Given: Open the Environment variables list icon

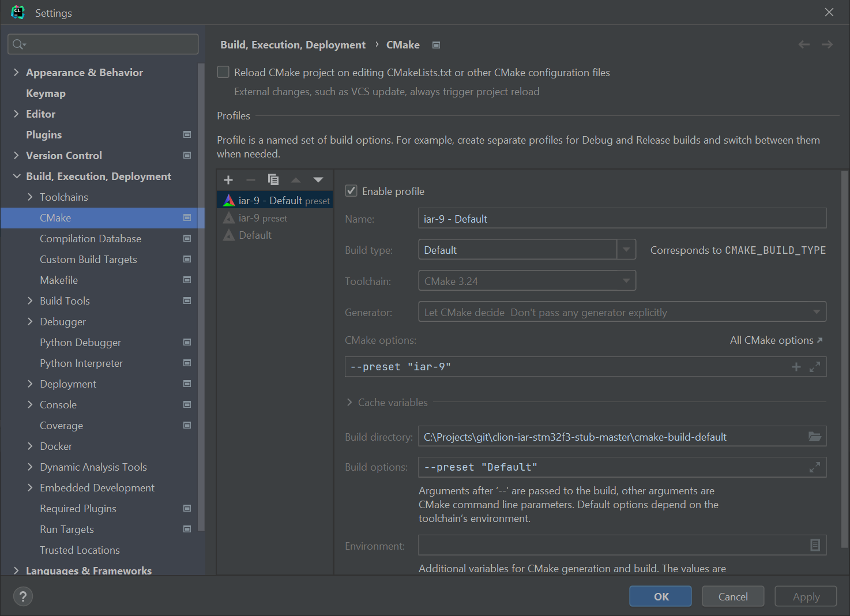Looking at the screenshot, I should [x=815, y=545].
